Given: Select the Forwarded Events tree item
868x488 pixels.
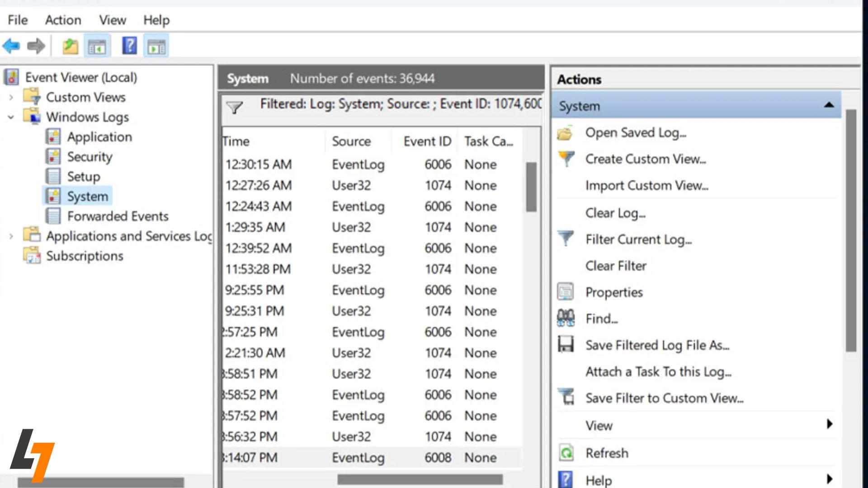Looking at the screenshot, I should [118, 216].
